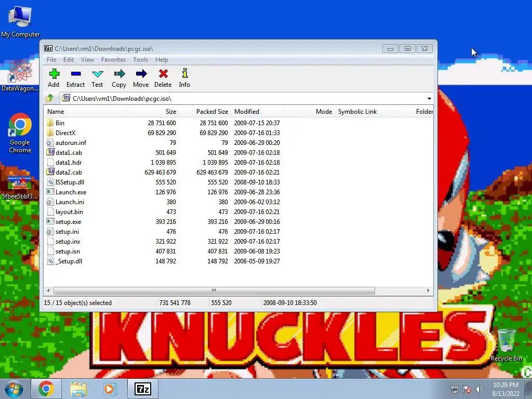532x399 pixels.
Task: Open Chrome from the taskbar
Action: [46, 389]
